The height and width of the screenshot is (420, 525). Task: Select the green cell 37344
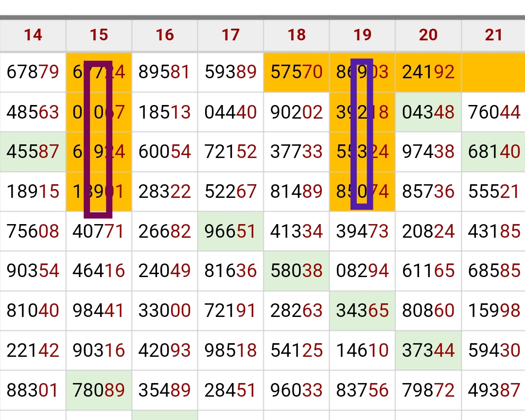pyautogui.click(x=428, y=350)
